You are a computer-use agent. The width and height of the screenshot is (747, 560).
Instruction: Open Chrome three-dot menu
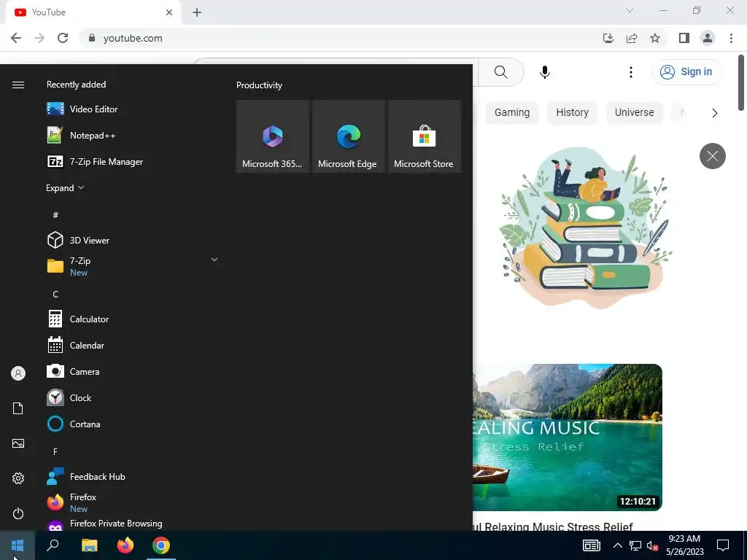pyautogui.click(x=731, y=38)
